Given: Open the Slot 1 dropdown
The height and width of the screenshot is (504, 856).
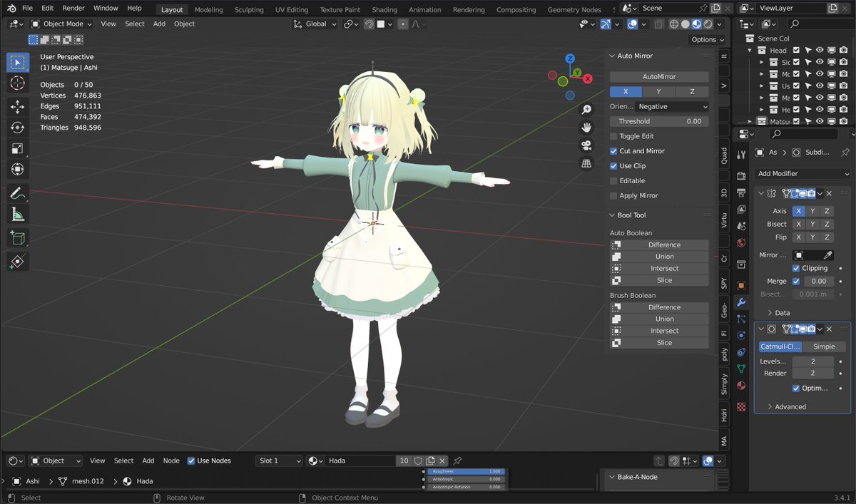Looking at the screenshot, I should pos(280,461).
